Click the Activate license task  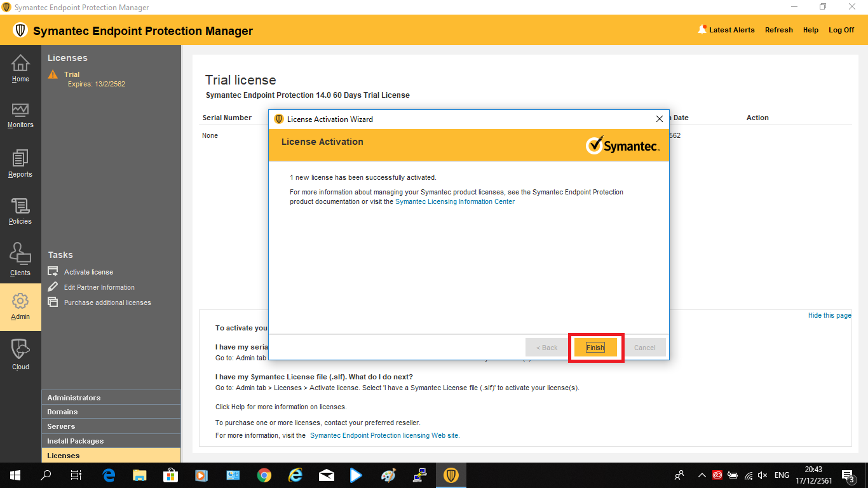pos(88,272)
